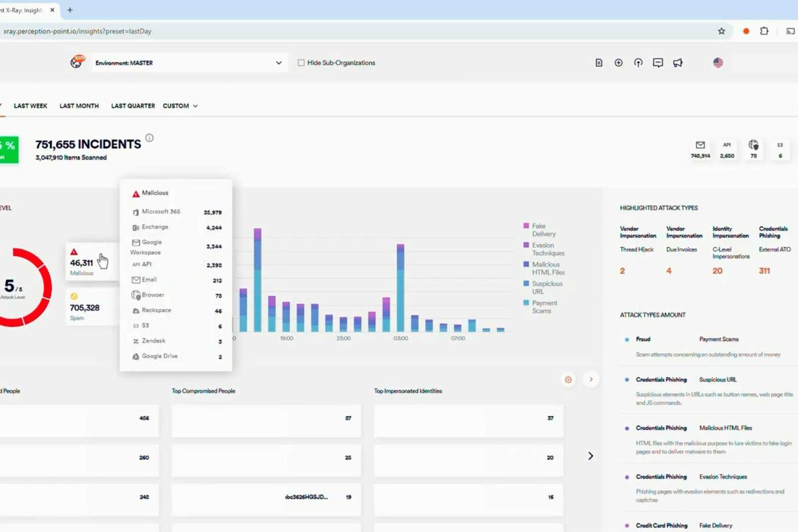Screen dimensions: 798x532
Task: Click the Google Workspace row showing 3,344
Action: click(176, 247)
